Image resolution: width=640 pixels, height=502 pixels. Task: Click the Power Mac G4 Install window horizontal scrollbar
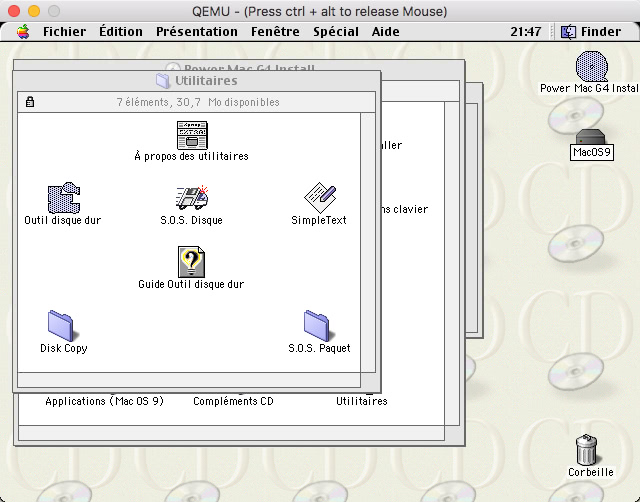pos(231,433)
